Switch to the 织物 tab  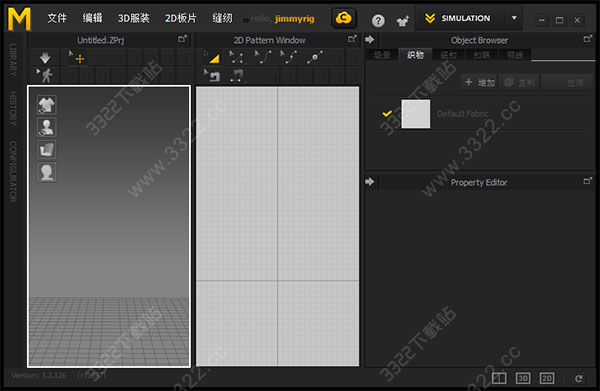[x=415, y=55]
